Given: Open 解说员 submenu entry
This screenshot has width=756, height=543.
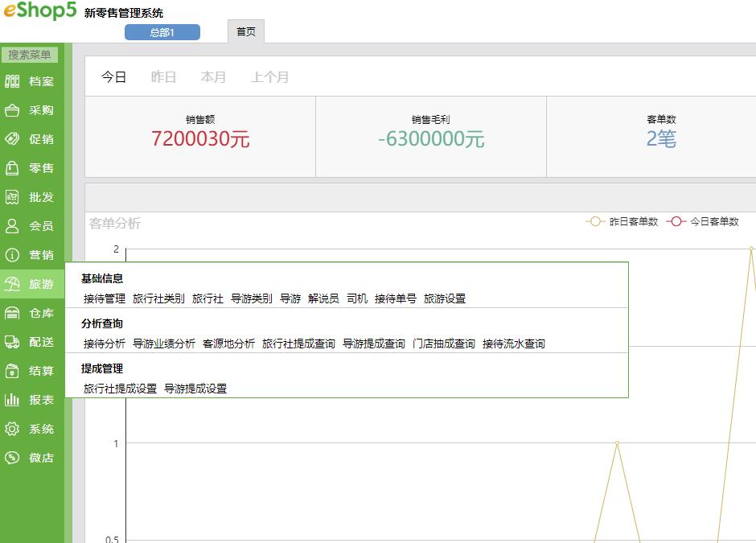Looking at the screenshot, I should (323, 298).
